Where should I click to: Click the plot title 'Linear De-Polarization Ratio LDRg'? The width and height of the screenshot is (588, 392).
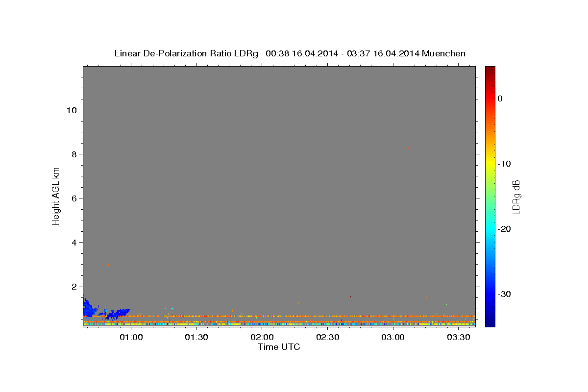pyautogui.click(x=186, y=53)
